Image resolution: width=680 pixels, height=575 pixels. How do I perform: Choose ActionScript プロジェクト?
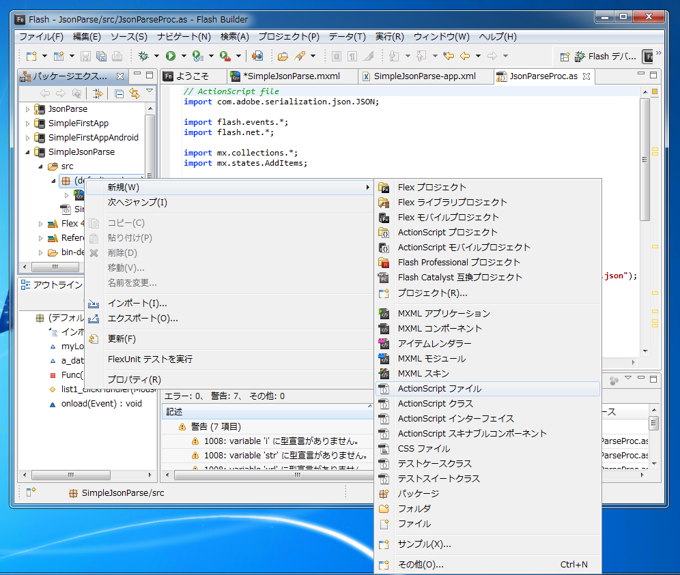pyautogui.click(x=487, y=232)
